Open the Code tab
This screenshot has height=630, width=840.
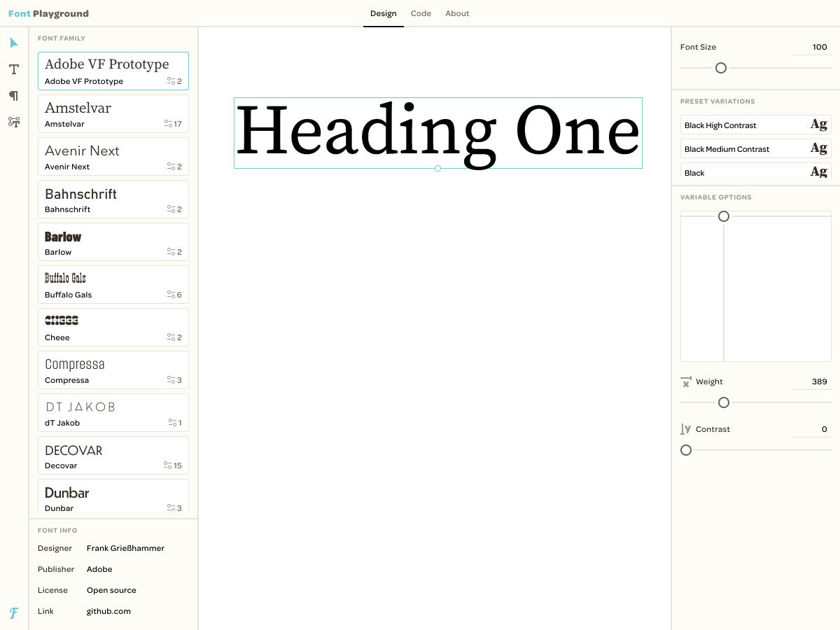click(x=421, y=13)
